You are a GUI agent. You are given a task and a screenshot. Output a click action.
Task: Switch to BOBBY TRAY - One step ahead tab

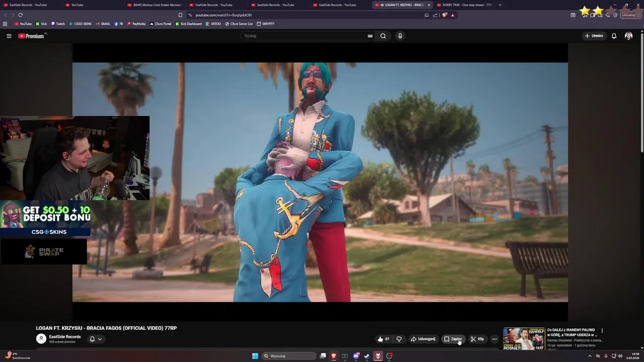(x=464, y=5)
